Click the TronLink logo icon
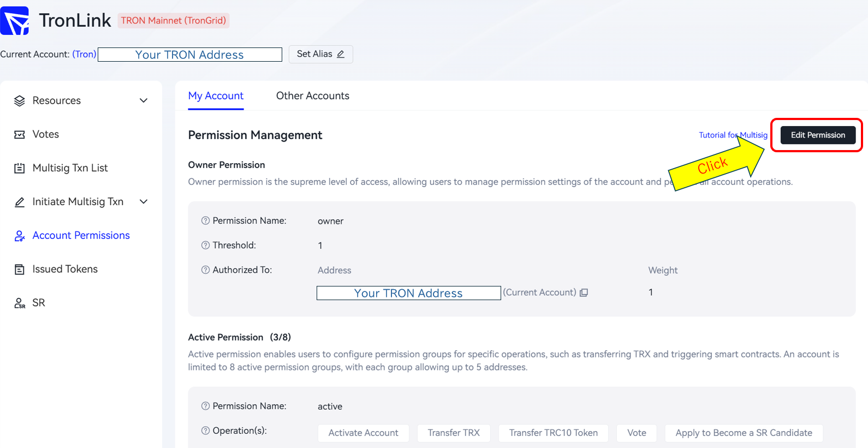 [x=14, y=21]
